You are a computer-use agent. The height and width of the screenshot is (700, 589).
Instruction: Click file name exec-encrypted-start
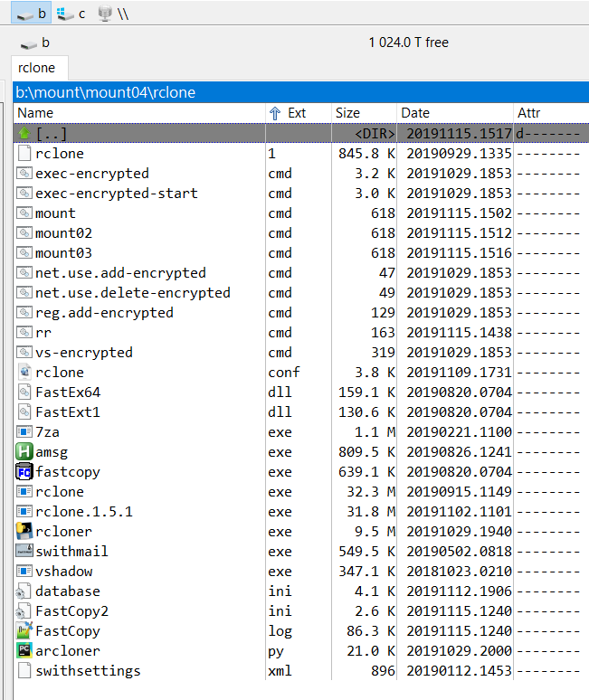pos(117,194)
